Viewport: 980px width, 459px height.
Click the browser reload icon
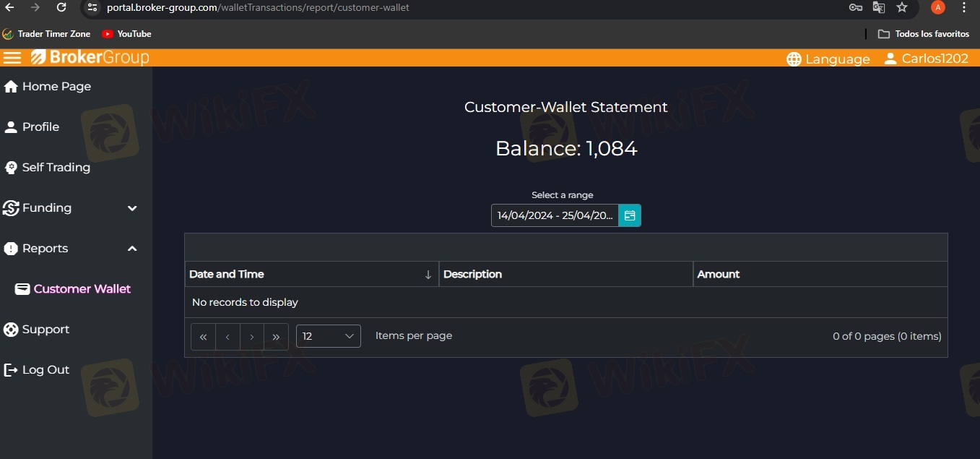click(61, 8)
